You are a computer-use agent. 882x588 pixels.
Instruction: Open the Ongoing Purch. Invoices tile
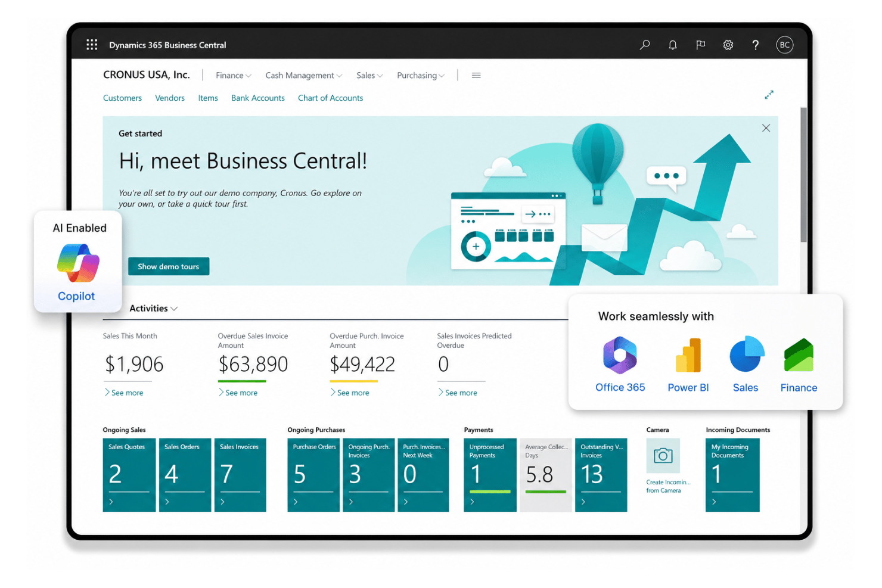369,475
